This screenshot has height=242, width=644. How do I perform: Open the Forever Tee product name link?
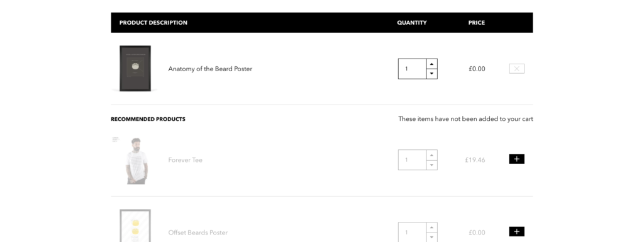click(186, 159)
